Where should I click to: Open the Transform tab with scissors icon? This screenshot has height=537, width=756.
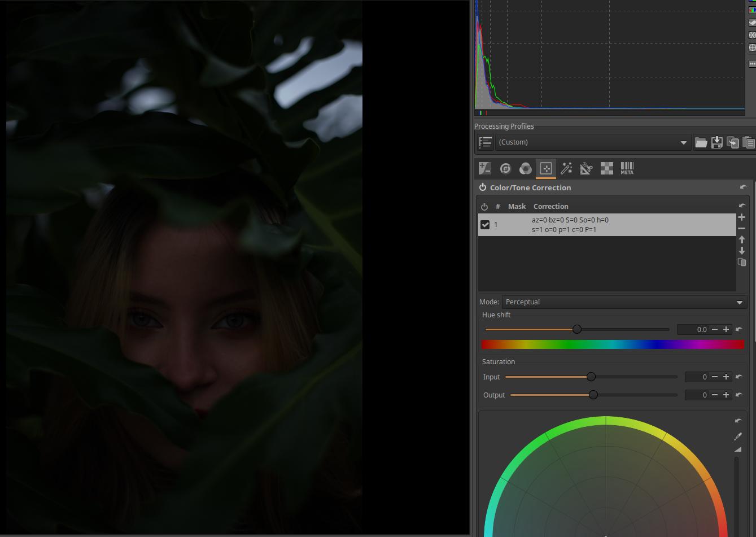pos(586,168)
